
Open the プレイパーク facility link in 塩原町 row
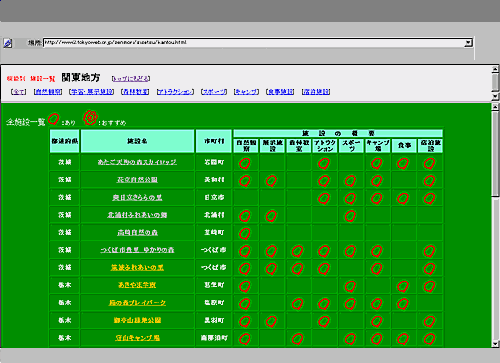[x=137, y=303]
